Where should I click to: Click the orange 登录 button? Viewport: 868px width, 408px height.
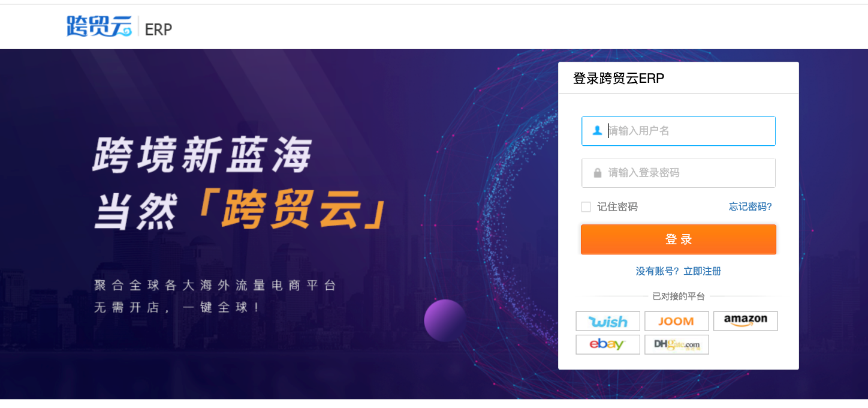(679, 239)
